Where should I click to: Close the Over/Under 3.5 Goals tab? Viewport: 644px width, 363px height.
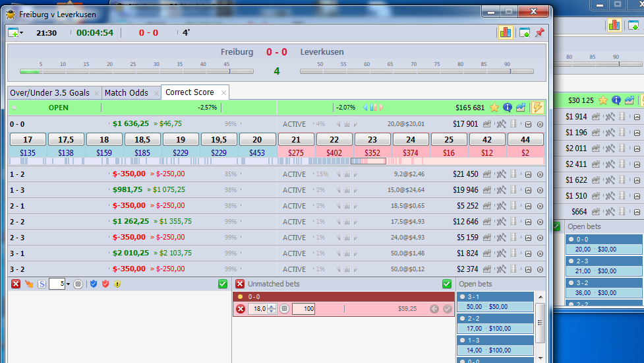coord(96,93)
